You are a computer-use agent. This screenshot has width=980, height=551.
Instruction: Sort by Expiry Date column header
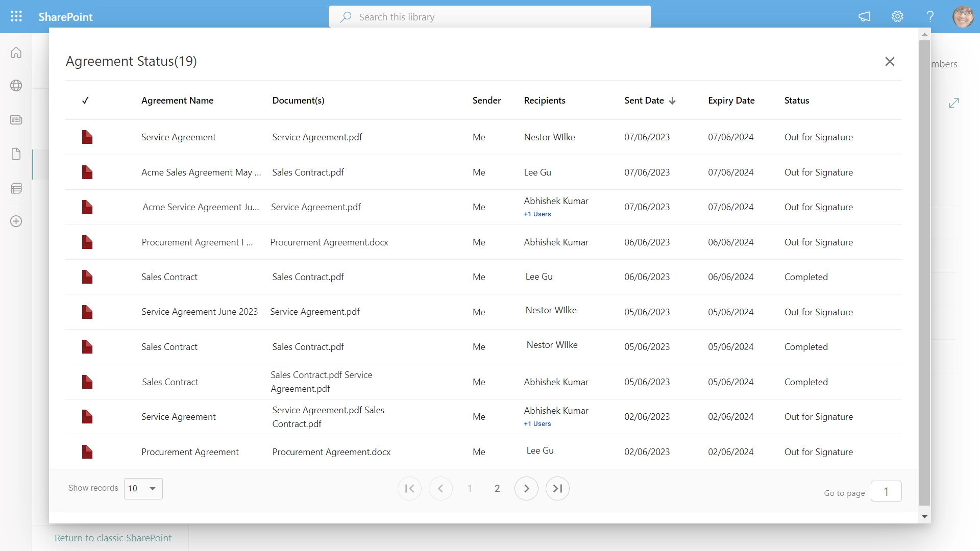coord(731,101)
